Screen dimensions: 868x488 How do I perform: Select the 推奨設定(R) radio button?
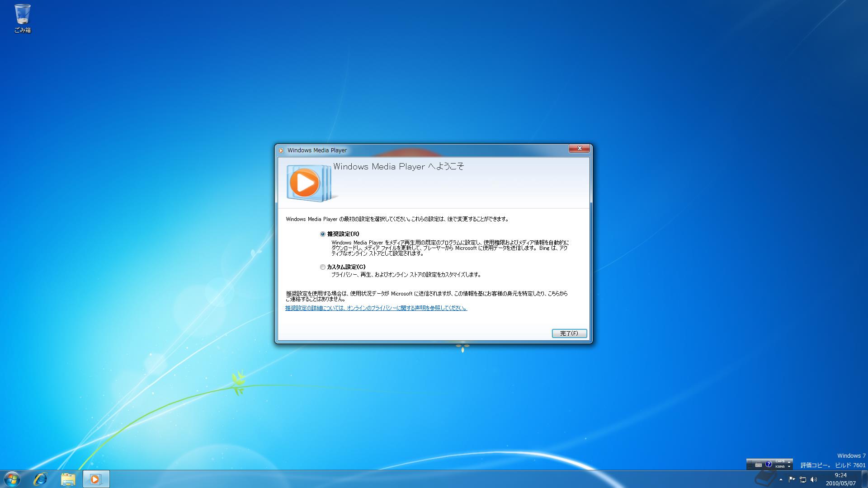(323, 234)
